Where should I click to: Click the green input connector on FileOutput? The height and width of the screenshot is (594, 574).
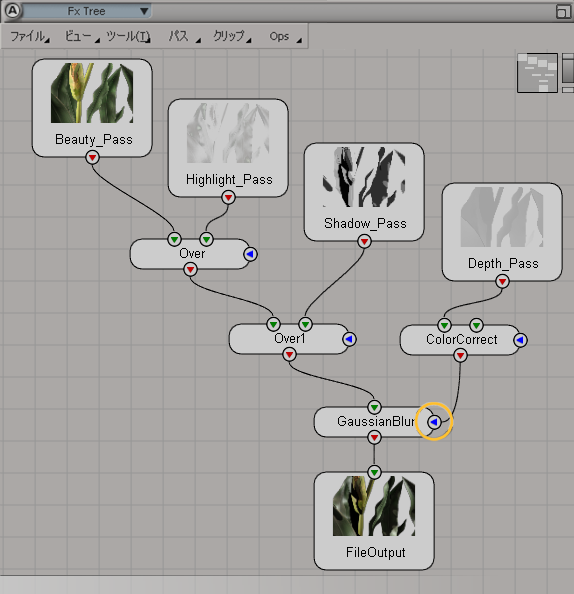click(x=374, y=472)
